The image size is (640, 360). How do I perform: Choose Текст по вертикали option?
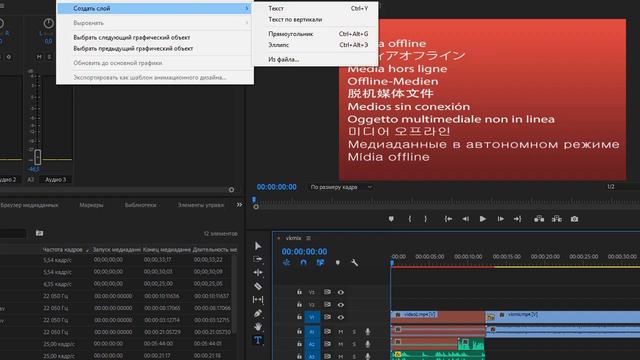pyautogui.click(x=316, y=19)
